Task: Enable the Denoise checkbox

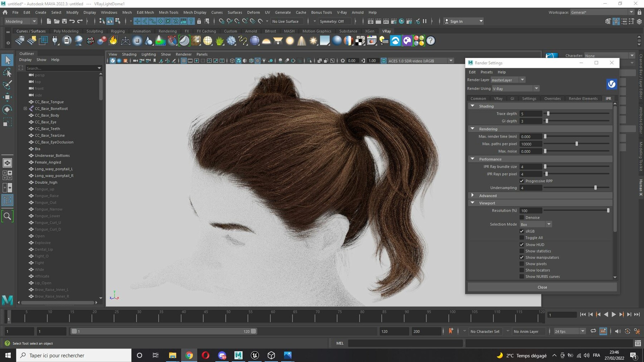Action: pyautogui.click(x=522, y=217)
